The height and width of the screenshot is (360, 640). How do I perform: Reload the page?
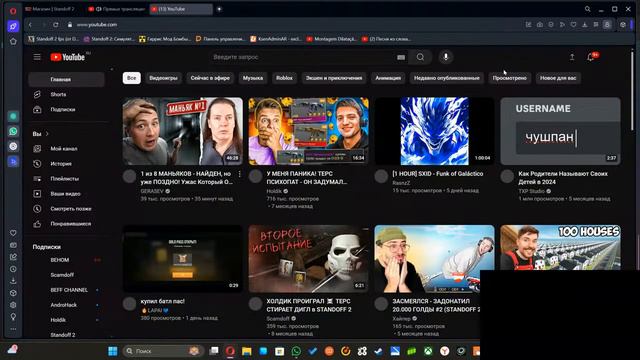[56, 25]
